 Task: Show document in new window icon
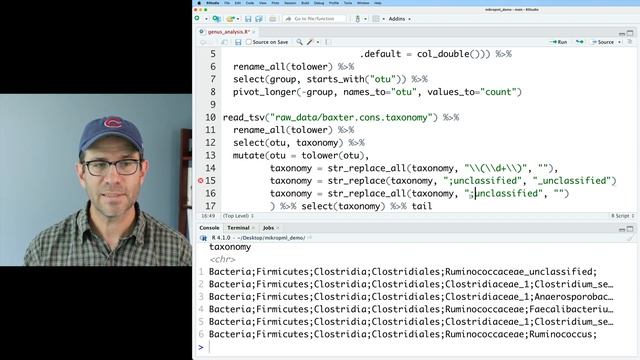point(224,42)
